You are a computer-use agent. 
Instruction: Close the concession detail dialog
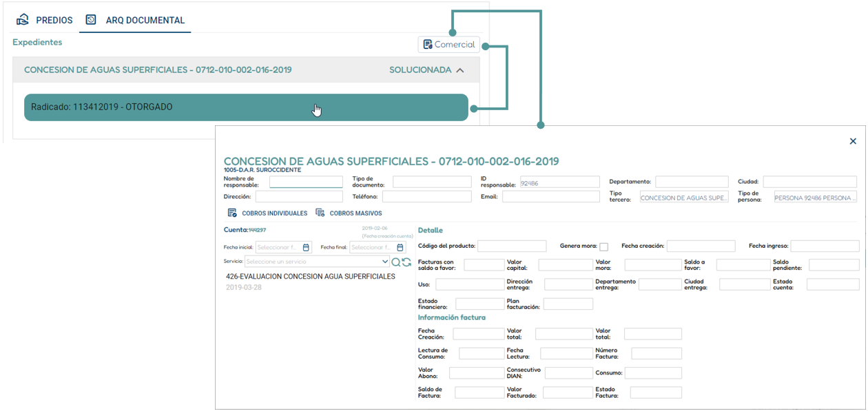(853, 141)
